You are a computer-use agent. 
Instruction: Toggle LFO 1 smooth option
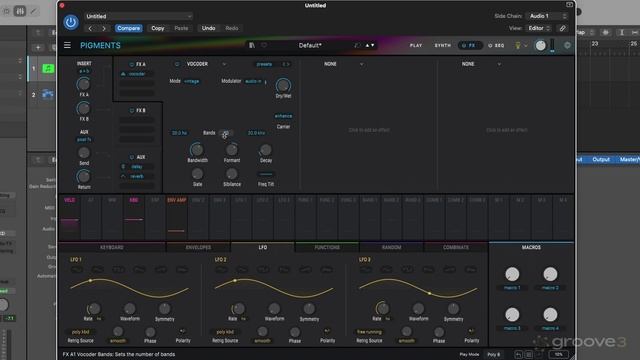tap(118, 341)
